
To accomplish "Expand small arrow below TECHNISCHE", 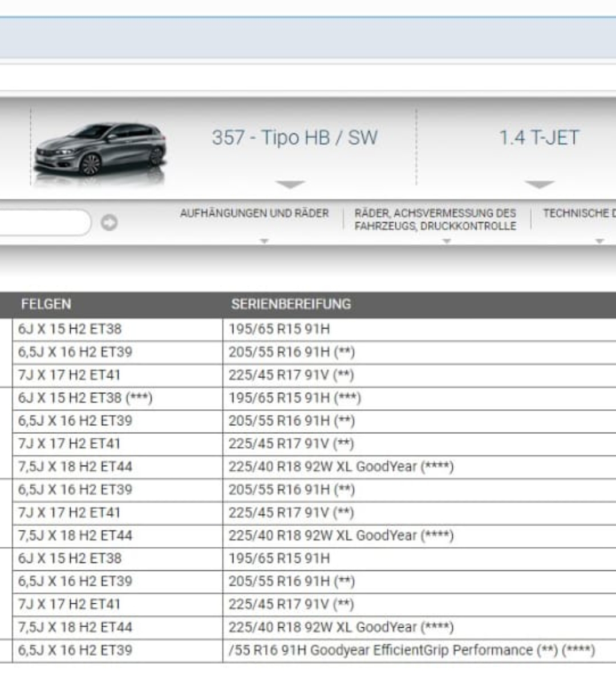I will point(599,241).
